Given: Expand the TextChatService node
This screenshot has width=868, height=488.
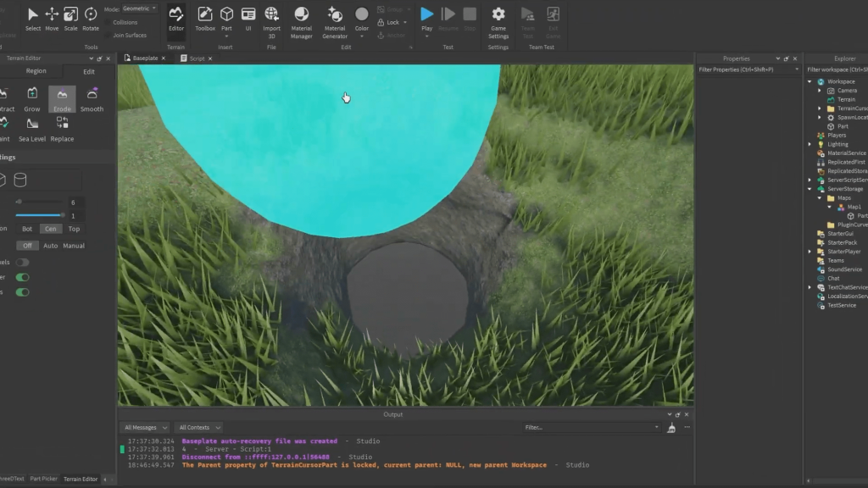Looking at the screenshot, I should [810, 287].
